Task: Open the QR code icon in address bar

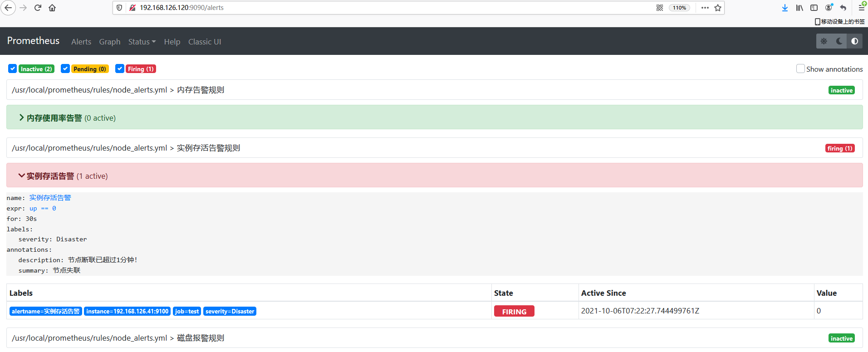Action: [x=660, y=8]
